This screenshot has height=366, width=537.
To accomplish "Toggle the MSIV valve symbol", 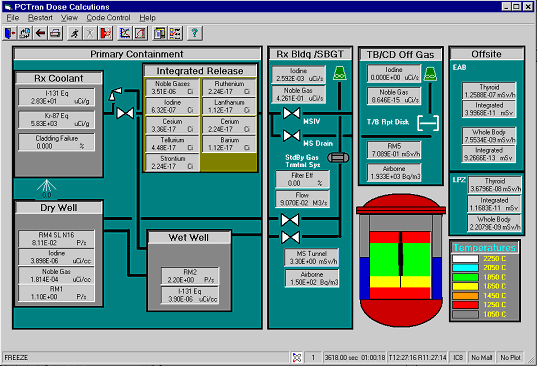I will 291,113.
